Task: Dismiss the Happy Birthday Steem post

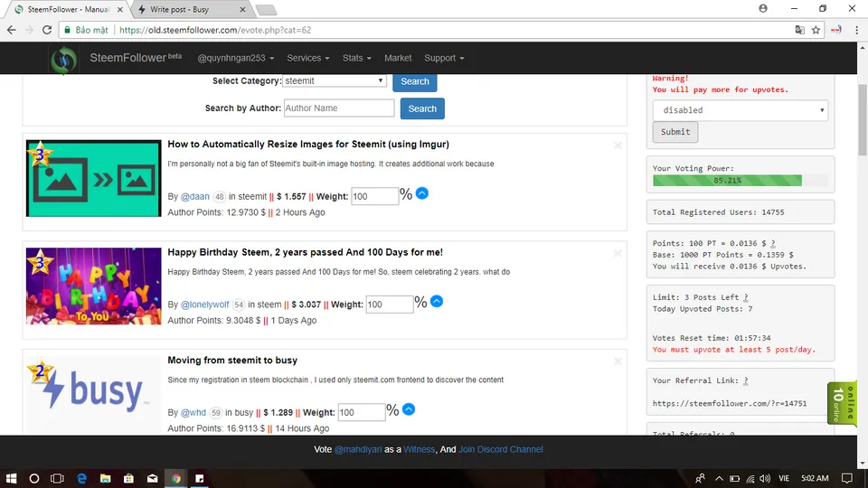Action: [618, 253]
